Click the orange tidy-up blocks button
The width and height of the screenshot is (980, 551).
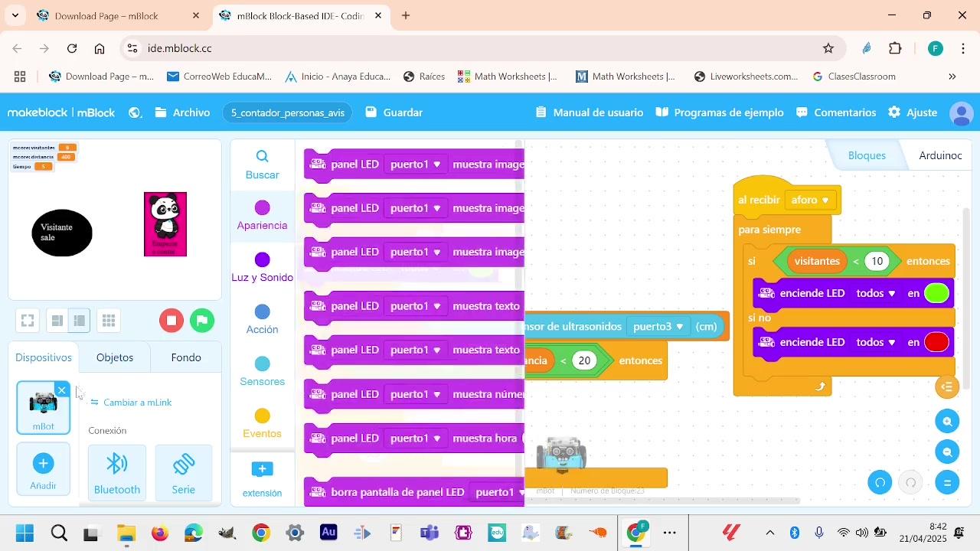tap(947, 386)
